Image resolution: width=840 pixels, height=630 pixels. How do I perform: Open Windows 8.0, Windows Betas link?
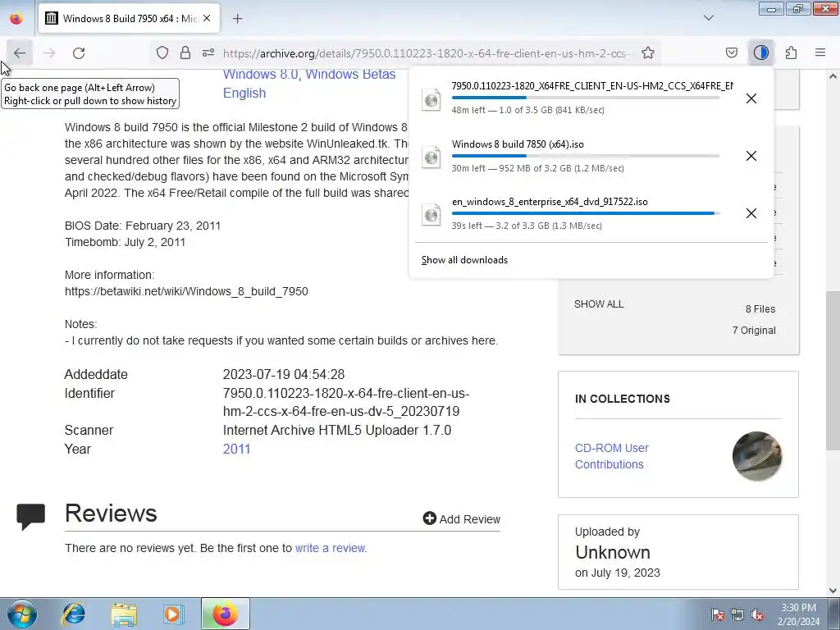[x=309, y=75]
